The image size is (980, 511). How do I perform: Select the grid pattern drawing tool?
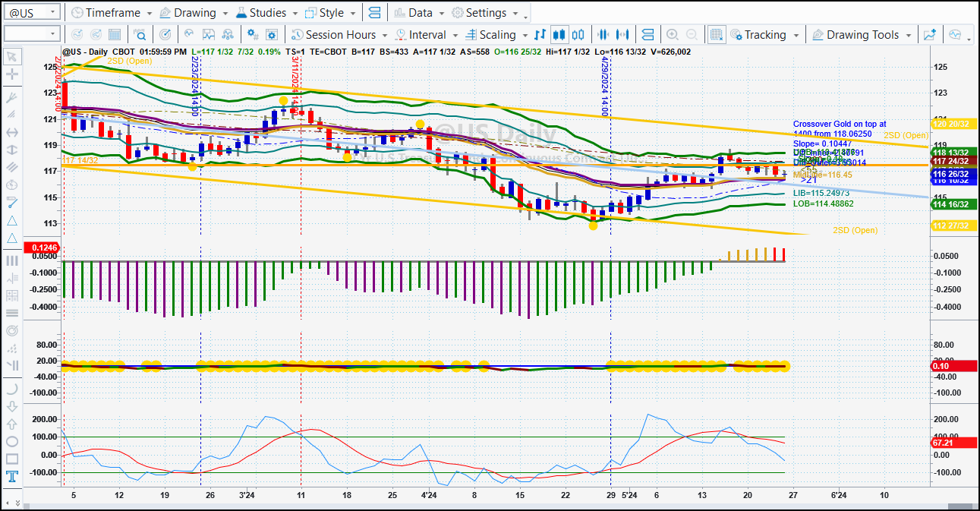[11, 295]
